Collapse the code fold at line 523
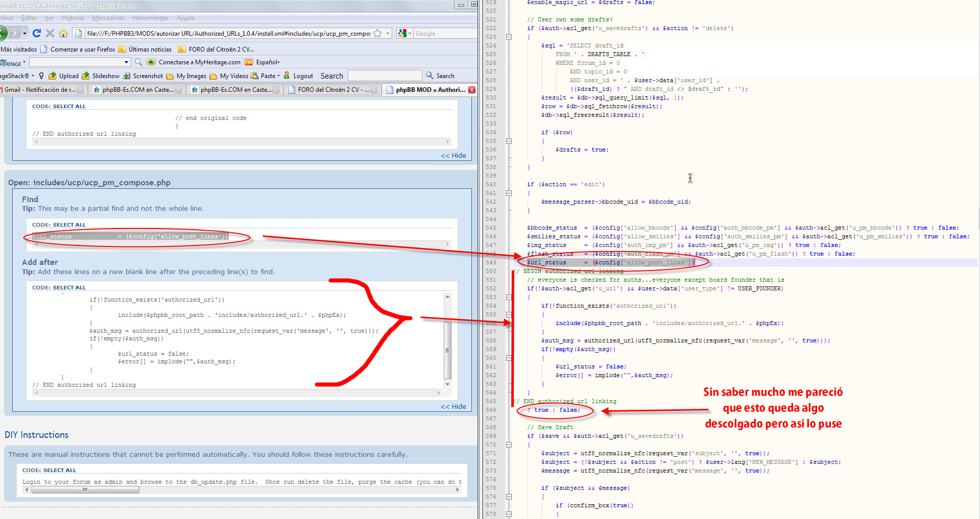Image resolution: width=980 pixels, height=519 pixels. pyautogui.click(x=509, y=37)
